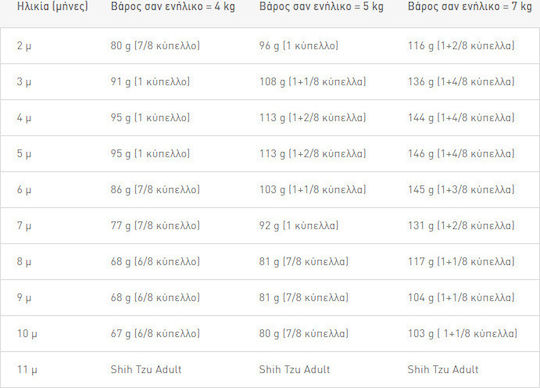Click the '117 g (1+1/8 κύπελλα)' cell
The width and height of the screenshot is (540, 388).
point(461,262)
